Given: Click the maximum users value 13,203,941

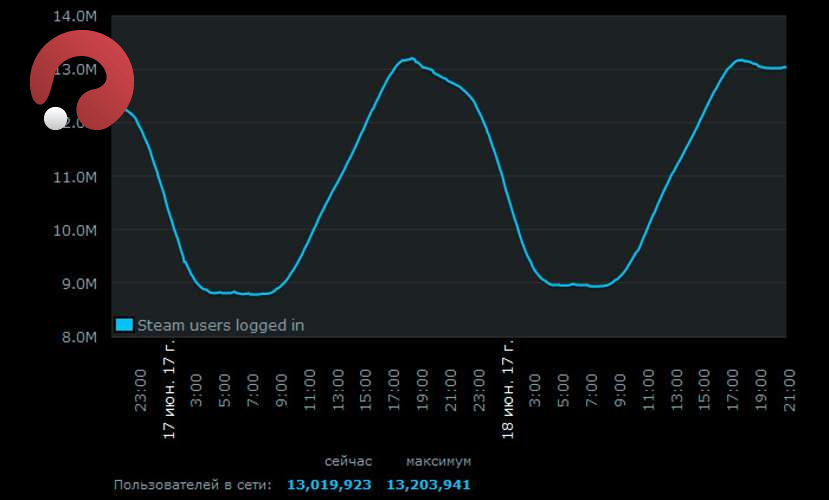Looking at the screenshot, I should 428,485.
